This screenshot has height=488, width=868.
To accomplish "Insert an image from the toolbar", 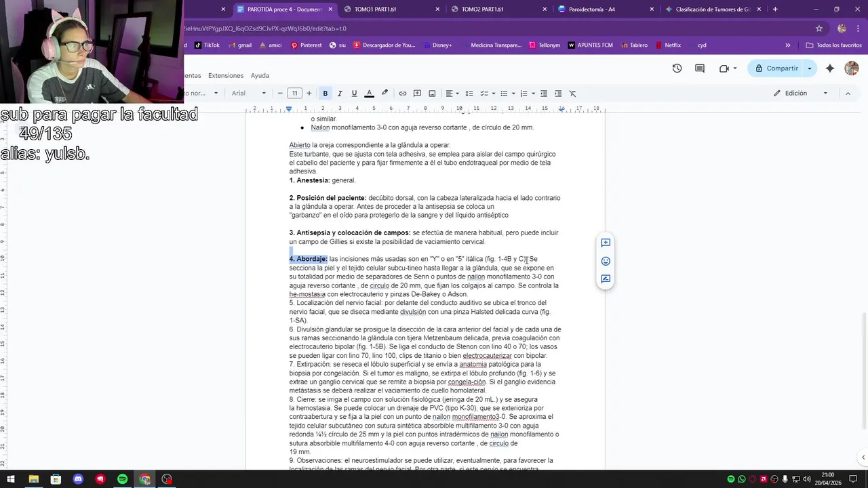I will coord(432,94).
